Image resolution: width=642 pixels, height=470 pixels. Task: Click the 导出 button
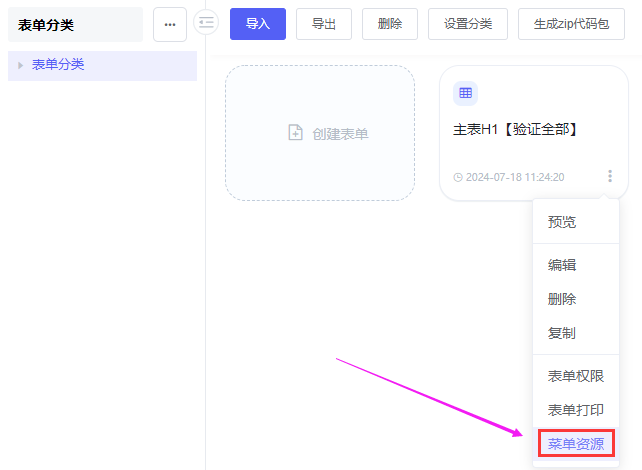(323, 24)
